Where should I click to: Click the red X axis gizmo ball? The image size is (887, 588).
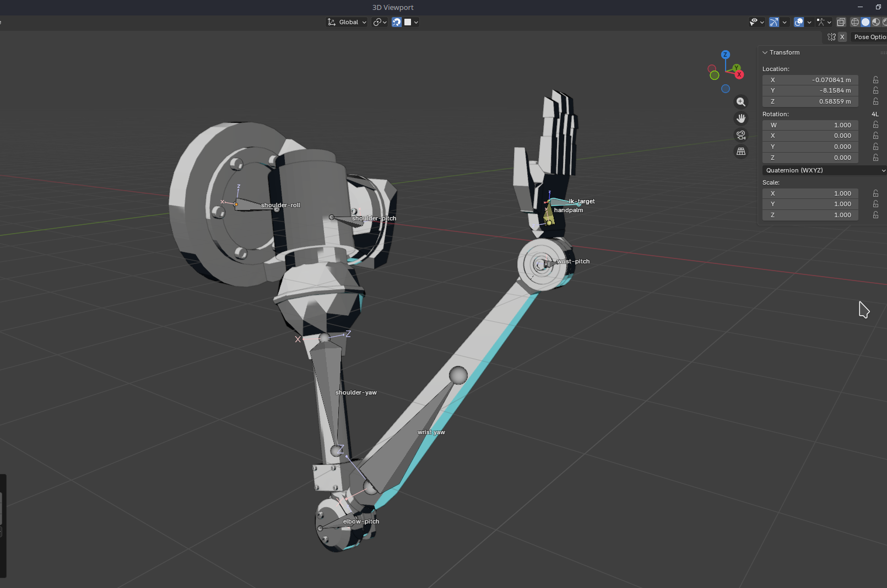pyautogui.click(x=739, y=74)
